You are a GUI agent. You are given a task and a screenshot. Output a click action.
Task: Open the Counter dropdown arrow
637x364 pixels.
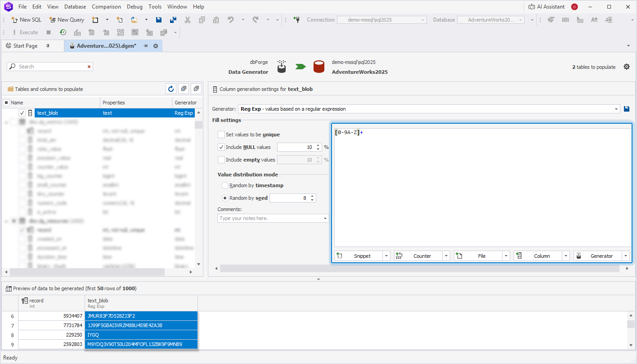coord(446,256)
